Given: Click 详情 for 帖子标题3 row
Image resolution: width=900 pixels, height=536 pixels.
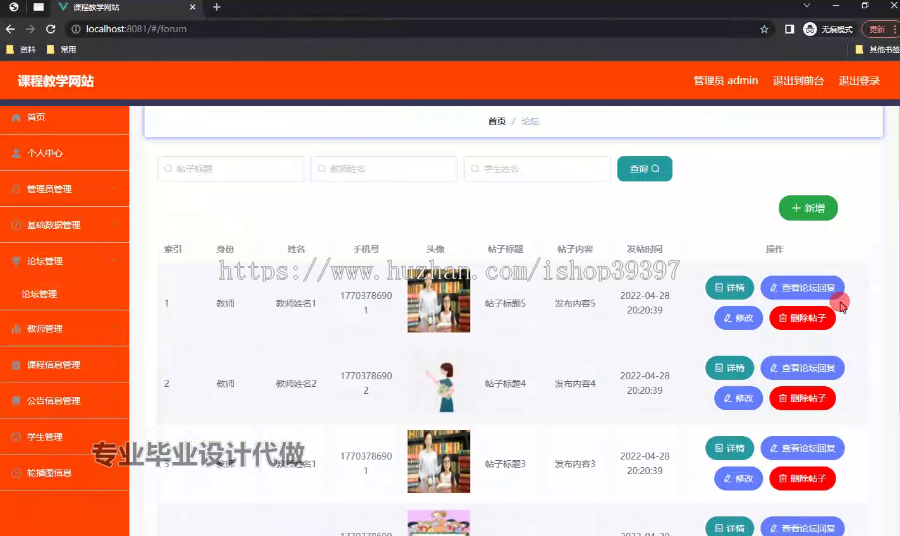Looking at the screenshot, I should pyautogui.click(x=730, y=448).
